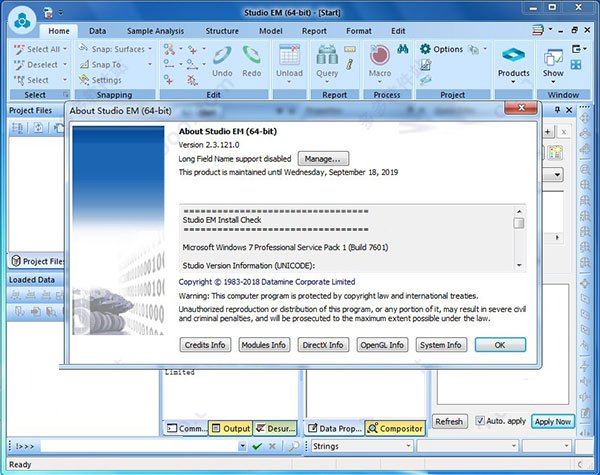Select the Desur... bottom tab
Image resolution: width=600 pixels, height=475 pixels.
pos(275,428)
